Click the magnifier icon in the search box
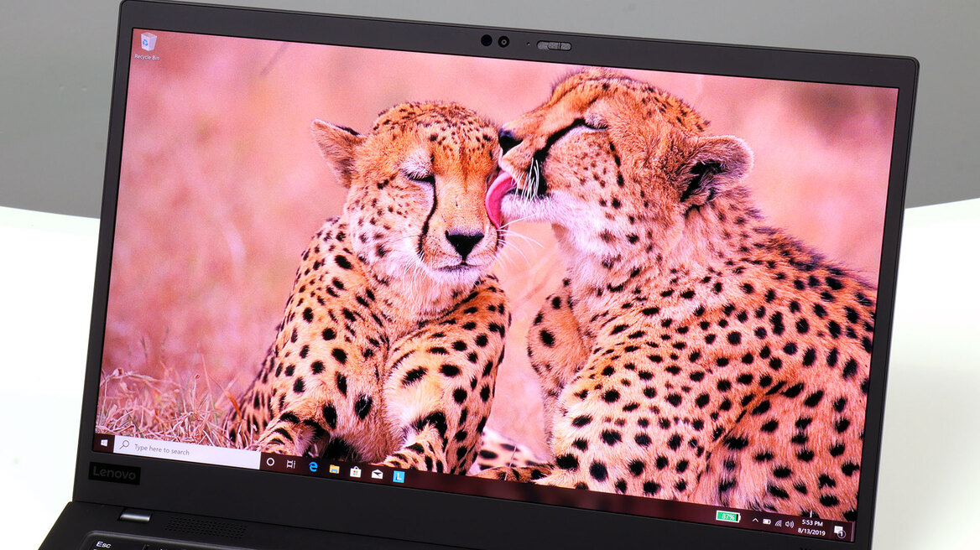 coord(124,445)
